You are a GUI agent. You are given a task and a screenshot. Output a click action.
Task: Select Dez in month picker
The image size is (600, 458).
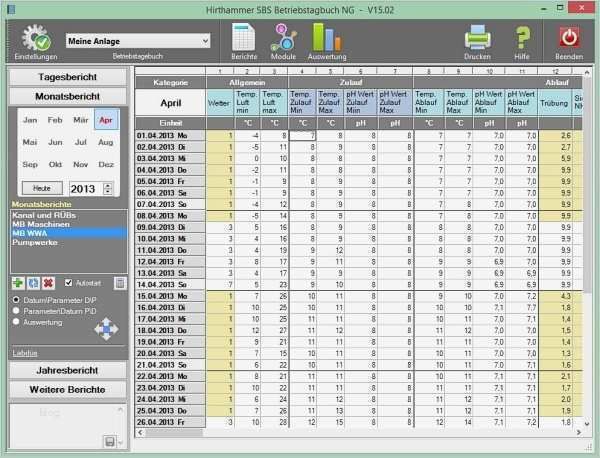click(x=106, y=165)
